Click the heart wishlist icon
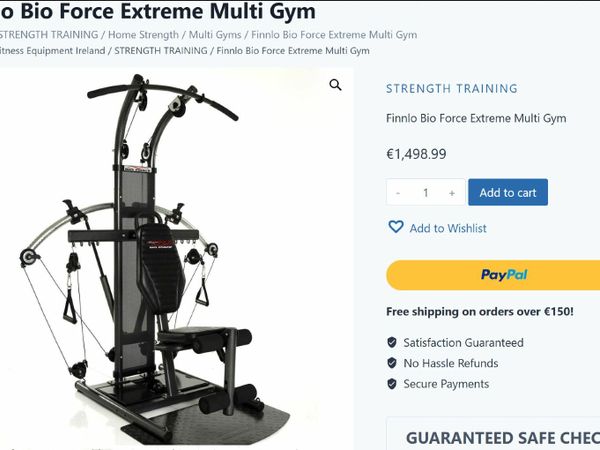Viewport: 600px width, 450px height. point(396,227)
